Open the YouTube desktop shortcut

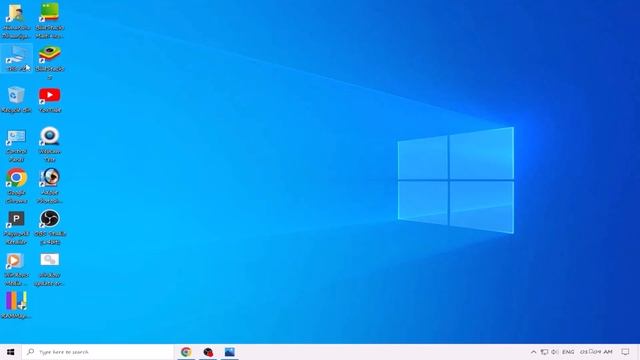click(x=49, y=100)
